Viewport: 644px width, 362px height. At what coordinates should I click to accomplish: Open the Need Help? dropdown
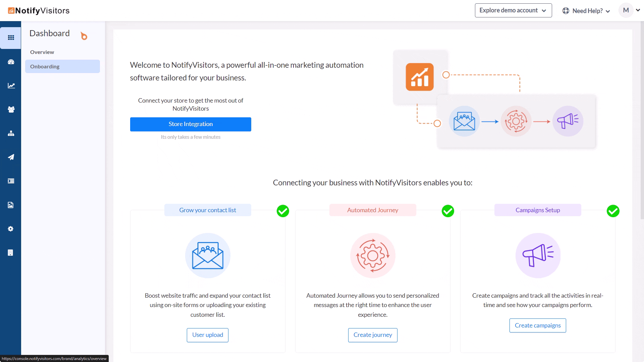click(x=586, y=11)
